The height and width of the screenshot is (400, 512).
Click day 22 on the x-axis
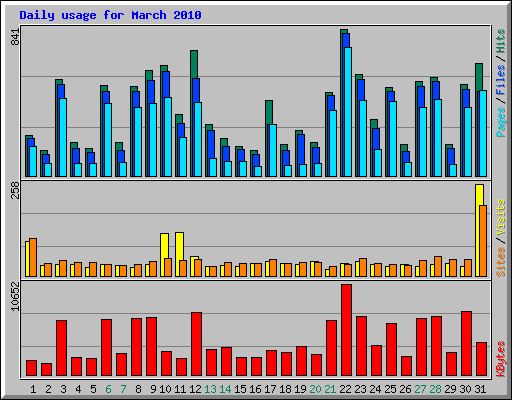pos(345,389)
